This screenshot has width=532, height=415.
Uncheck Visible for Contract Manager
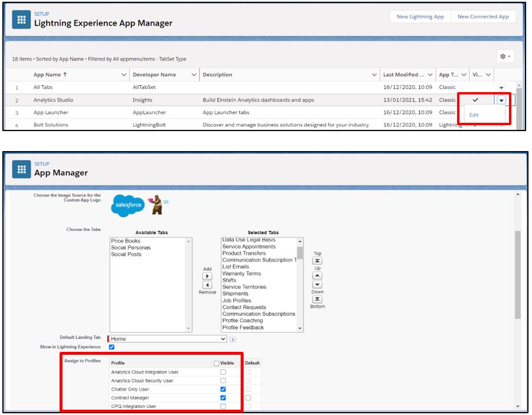223,398
